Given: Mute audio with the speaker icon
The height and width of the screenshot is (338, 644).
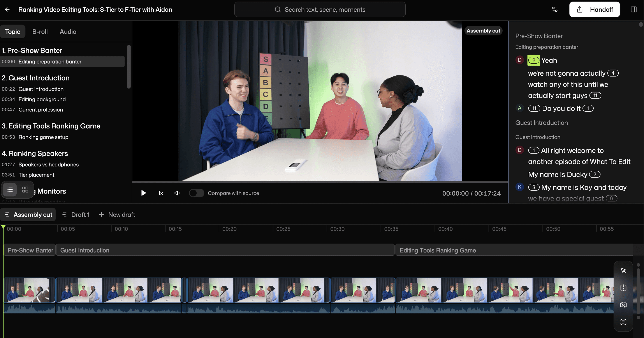Looking at the screenshot, I should (177, 193).
